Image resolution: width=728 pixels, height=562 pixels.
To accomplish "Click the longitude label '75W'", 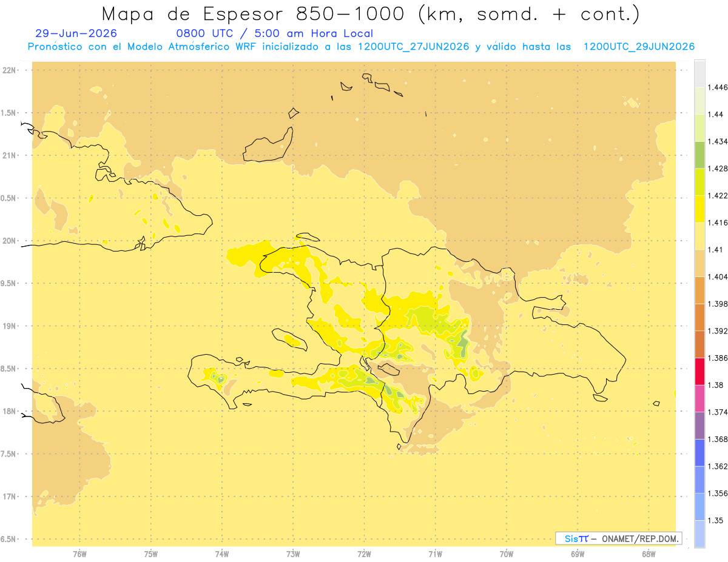I will point(150,554).
